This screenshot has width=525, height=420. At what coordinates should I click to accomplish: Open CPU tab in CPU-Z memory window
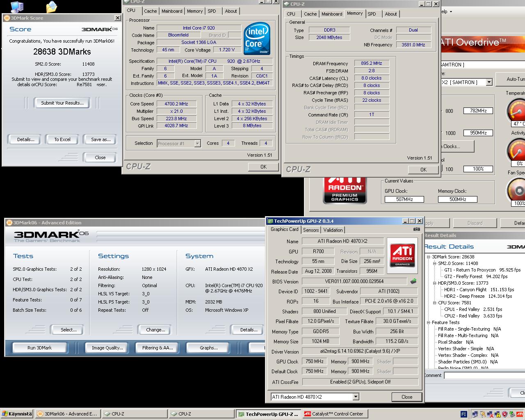pos(291,14)
